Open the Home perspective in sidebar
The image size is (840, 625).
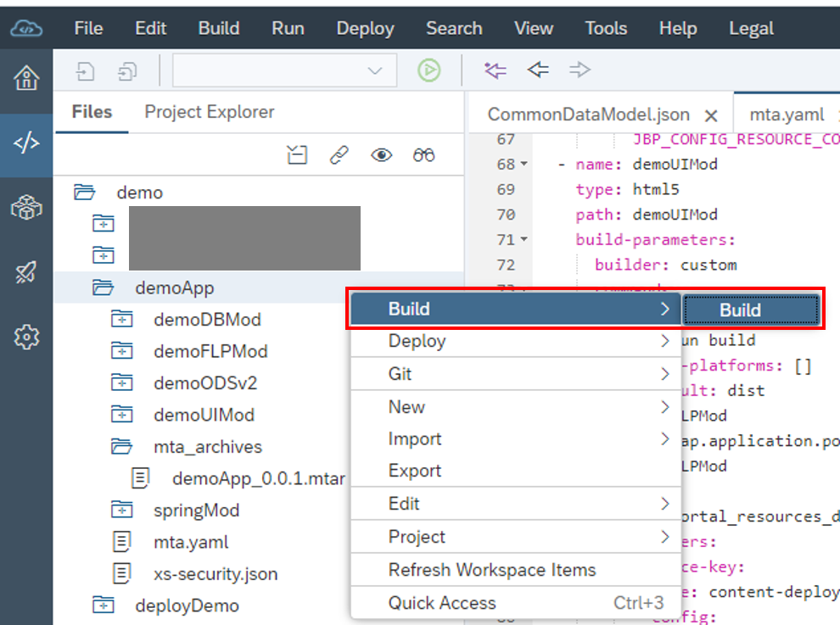(26, 78)
